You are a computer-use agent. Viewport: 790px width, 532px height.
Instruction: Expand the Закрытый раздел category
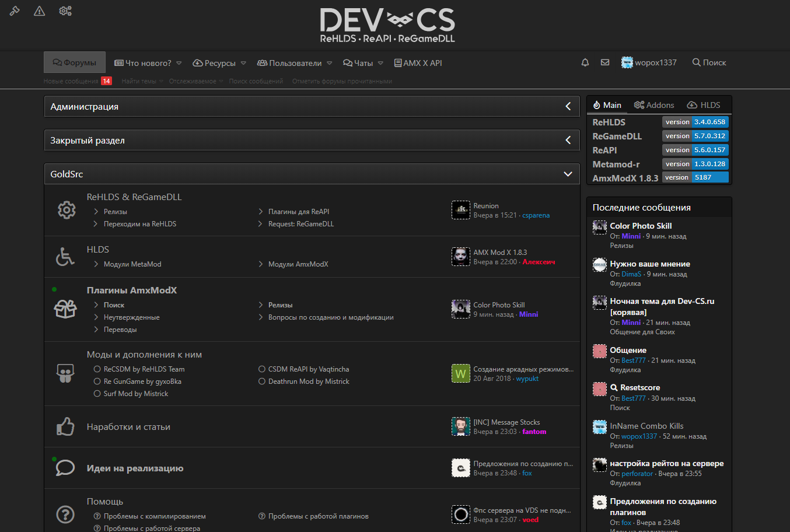[x=568, y=140]
